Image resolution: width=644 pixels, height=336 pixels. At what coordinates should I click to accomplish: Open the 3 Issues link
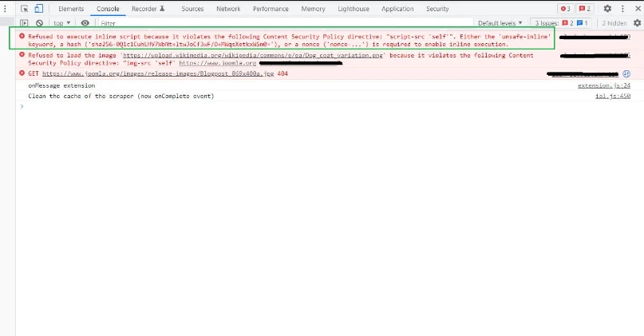tap(561, 23)
